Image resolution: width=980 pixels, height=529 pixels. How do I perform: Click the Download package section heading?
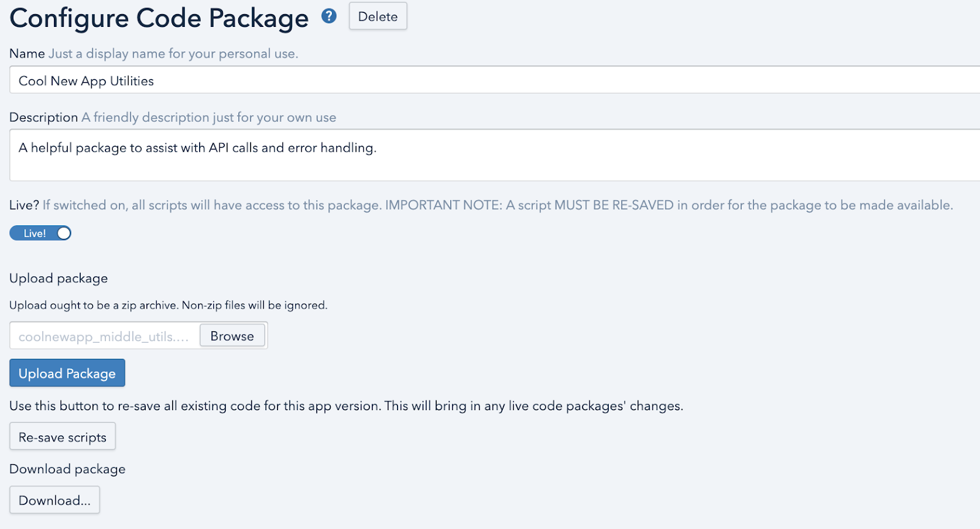[x=67, y=469]
